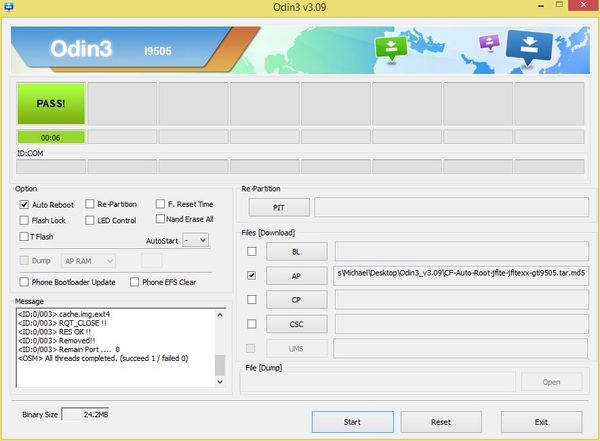
Task: Check the CSC file checkbox
Action: coord(252,324)
